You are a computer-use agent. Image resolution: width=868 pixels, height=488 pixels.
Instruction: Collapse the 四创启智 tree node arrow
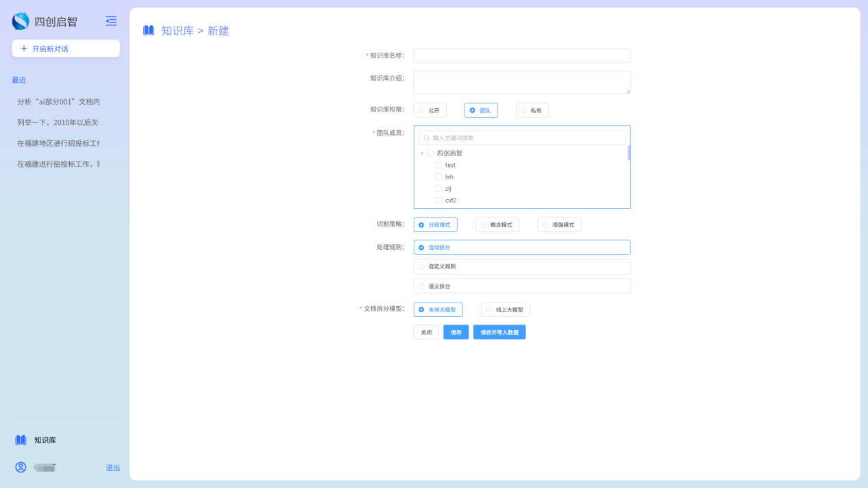[422, 153]
